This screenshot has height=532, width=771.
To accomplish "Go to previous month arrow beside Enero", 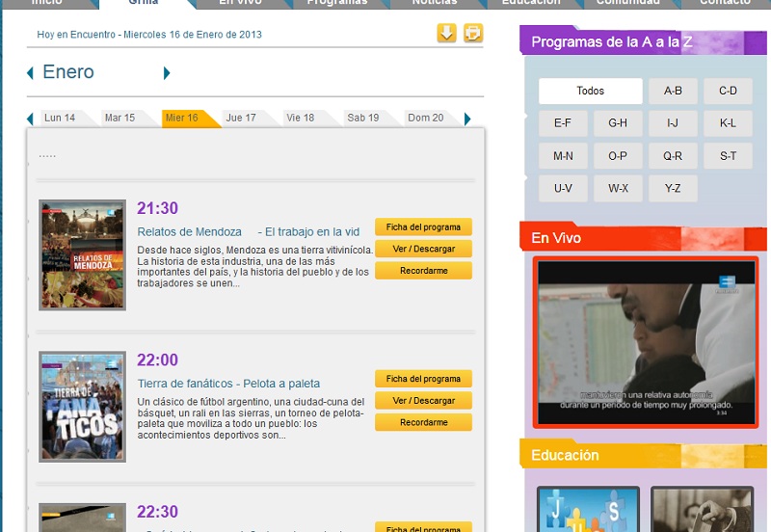I will [x=31, y=73].
